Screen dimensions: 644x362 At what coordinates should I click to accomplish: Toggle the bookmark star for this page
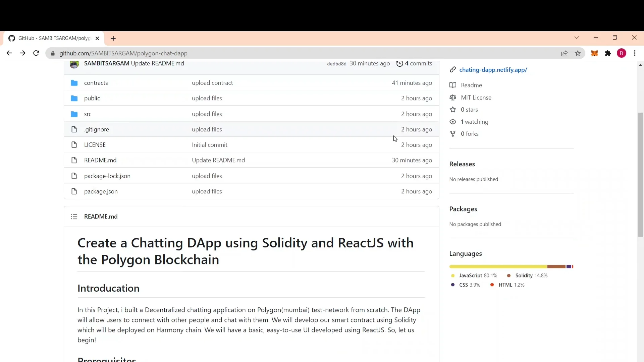point(578,53)
